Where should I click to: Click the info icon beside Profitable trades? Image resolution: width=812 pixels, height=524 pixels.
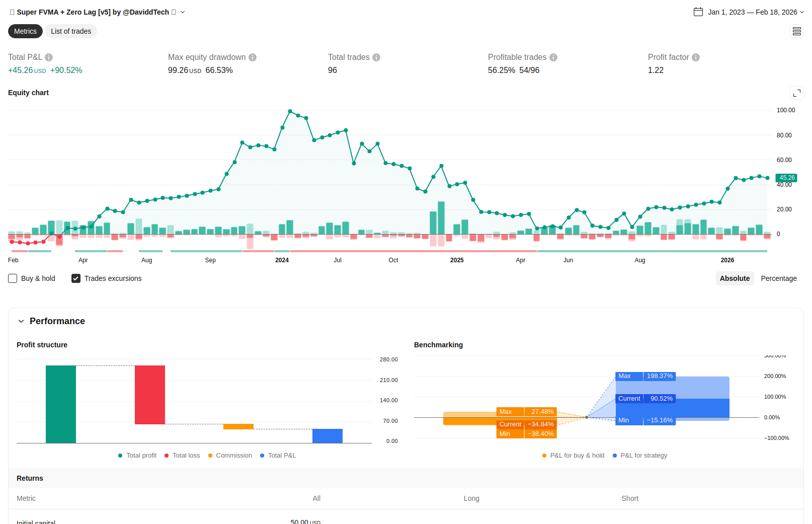[x=553, y=57]
